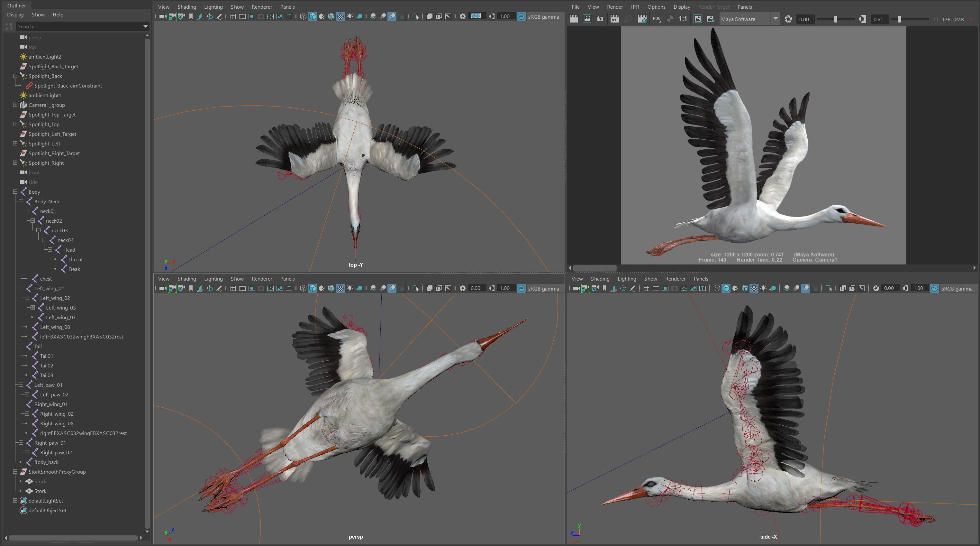Collapse StorkSmoothProxyGroup in Outliner

click(x=15, y=472)
